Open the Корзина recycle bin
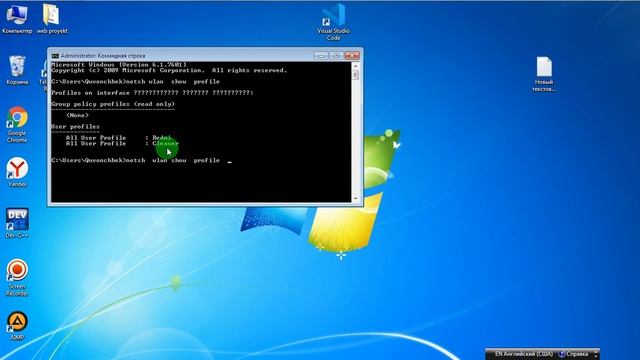This screenshot has height=360, width=640. click(x=17, y=70)
